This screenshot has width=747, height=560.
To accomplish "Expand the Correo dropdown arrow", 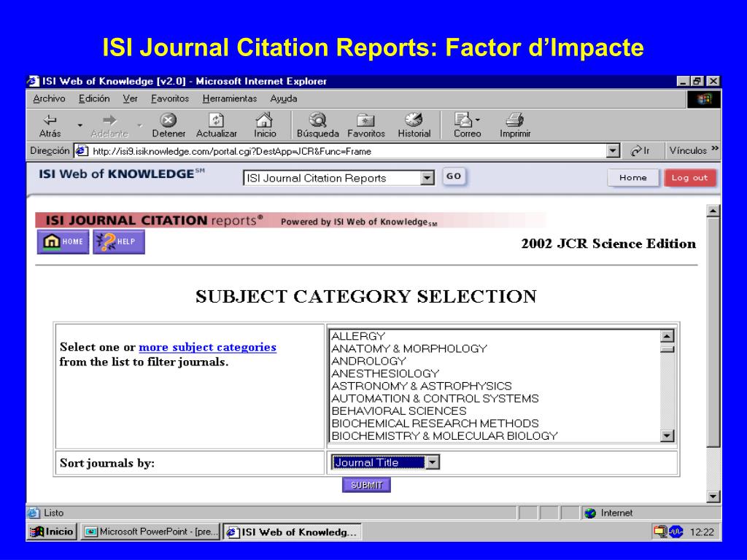I will pyautogui.click(x=477, y=120).
